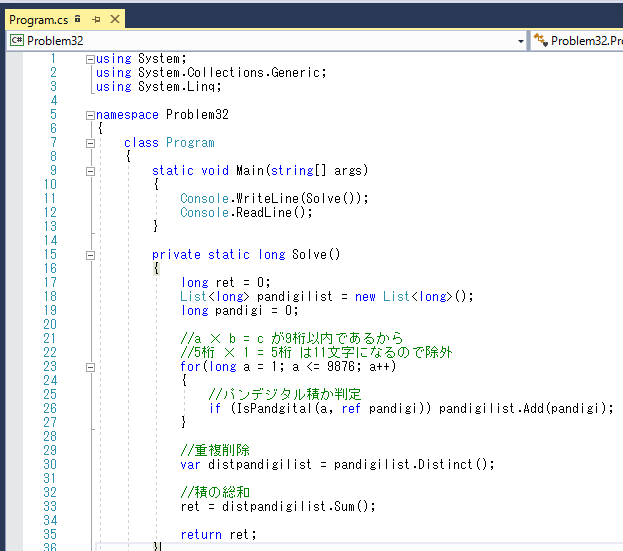Click 'long pandigi = 0;' line
The height and width of the screenshot is (551, 623).
(x=239, y=310)
